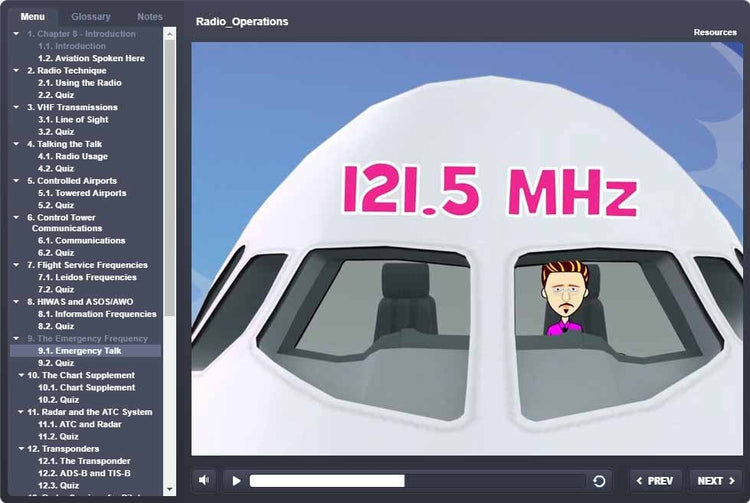
Task: Click the menu panel vertical scrollbar
Action: coord(170,200)
